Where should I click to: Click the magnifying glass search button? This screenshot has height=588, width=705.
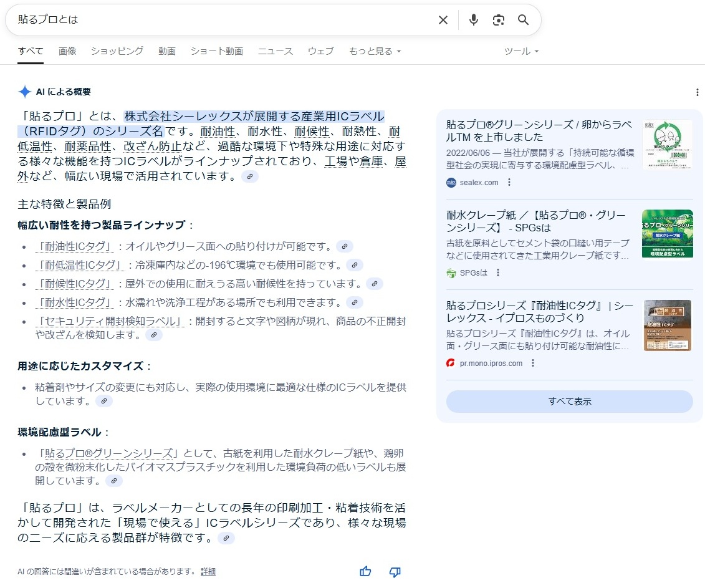pyautogui.click(x=524, y=20)
